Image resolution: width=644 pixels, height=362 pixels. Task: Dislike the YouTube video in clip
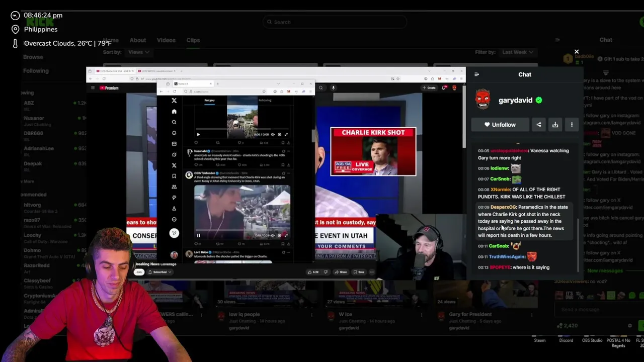coord(326,272)
